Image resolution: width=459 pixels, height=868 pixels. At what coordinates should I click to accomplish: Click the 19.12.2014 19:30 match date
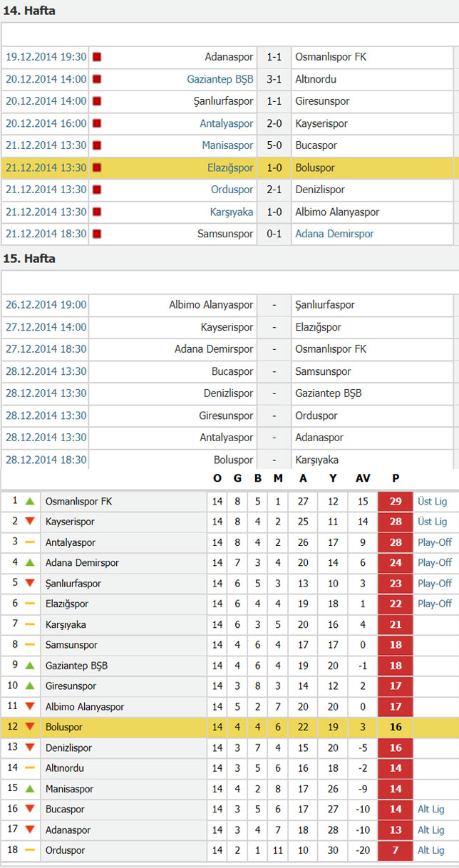pyautogui.click(x=46, y=57)
